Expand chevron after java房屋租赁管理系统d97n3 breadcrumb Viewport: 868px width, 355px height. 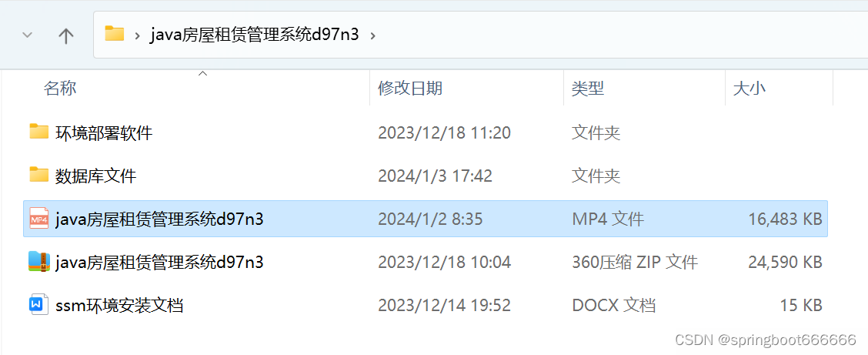[372, 35]
